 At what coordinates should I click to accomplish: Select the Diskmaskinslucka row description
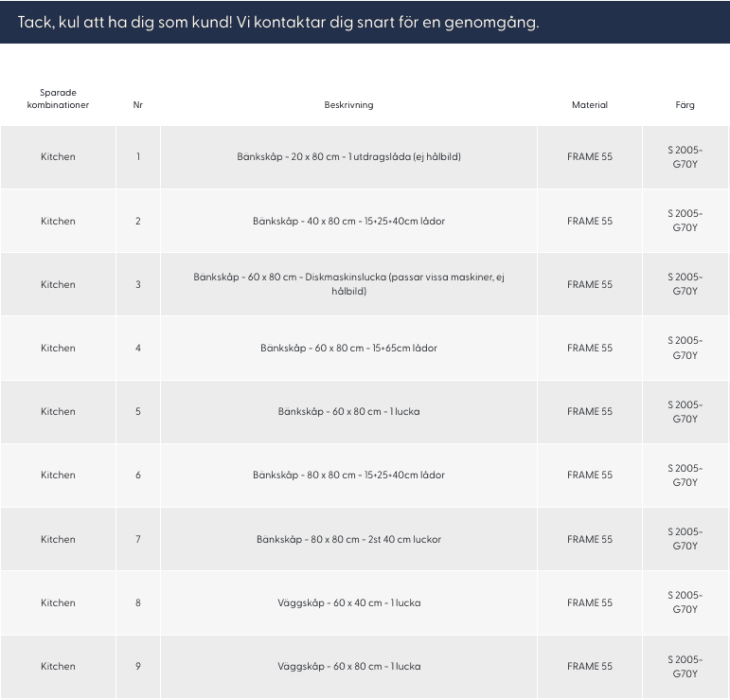348,284
